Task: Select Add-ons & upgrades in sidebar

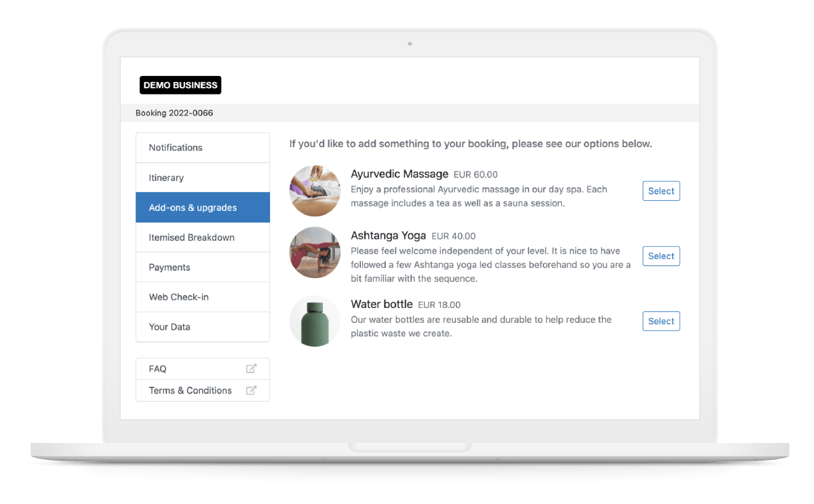Action: coord(203,208)
